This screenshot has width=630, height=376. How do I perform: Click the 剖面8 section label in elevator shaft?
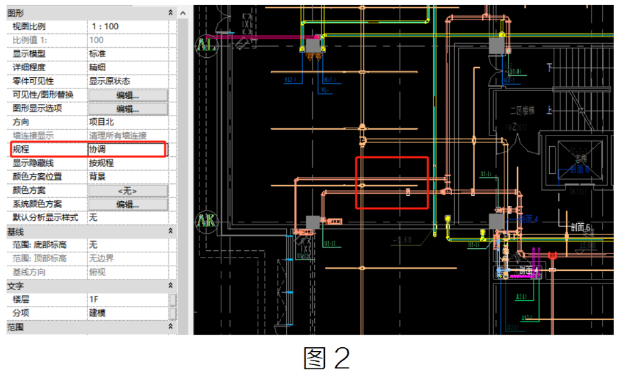(x=579, y=169)
